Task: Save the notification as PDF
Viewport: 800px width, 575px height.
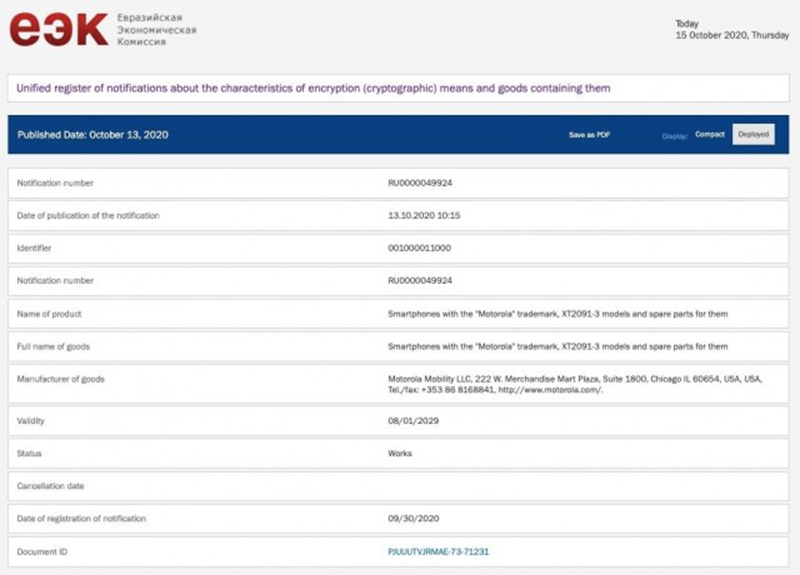Action: click(589, 135)
